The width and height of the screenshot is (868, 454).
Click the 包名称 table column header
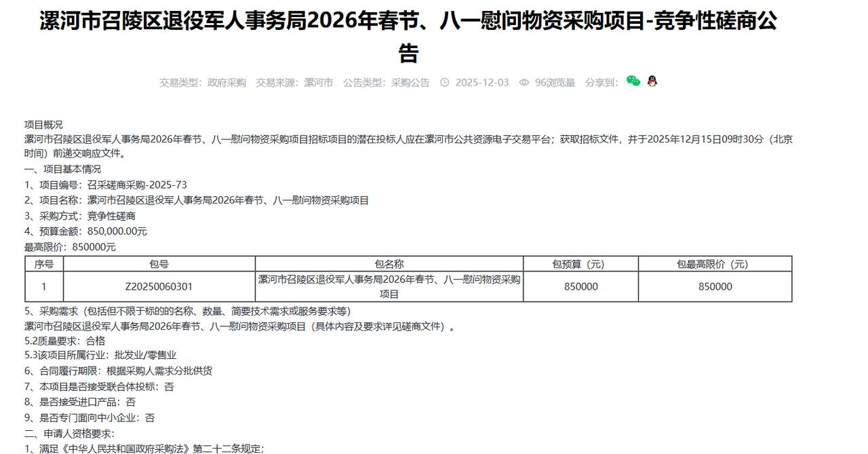tap(388, 263)
